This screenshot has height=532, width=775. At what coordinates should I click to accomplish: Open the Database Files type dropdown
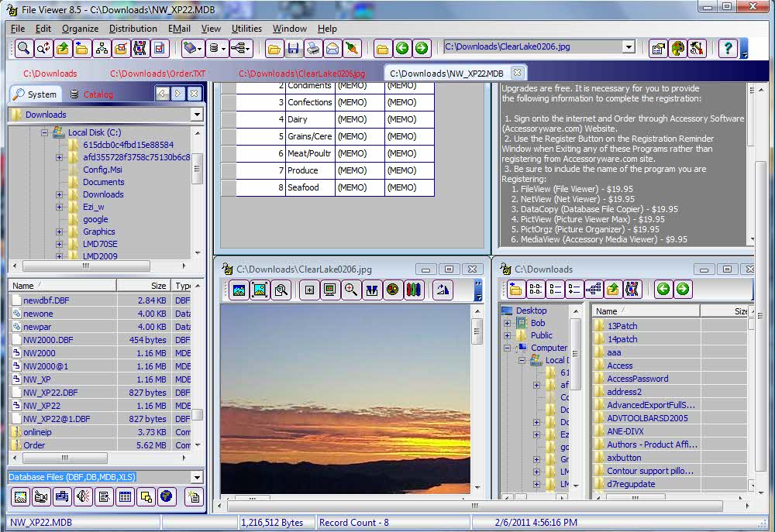tap(196, 478)
